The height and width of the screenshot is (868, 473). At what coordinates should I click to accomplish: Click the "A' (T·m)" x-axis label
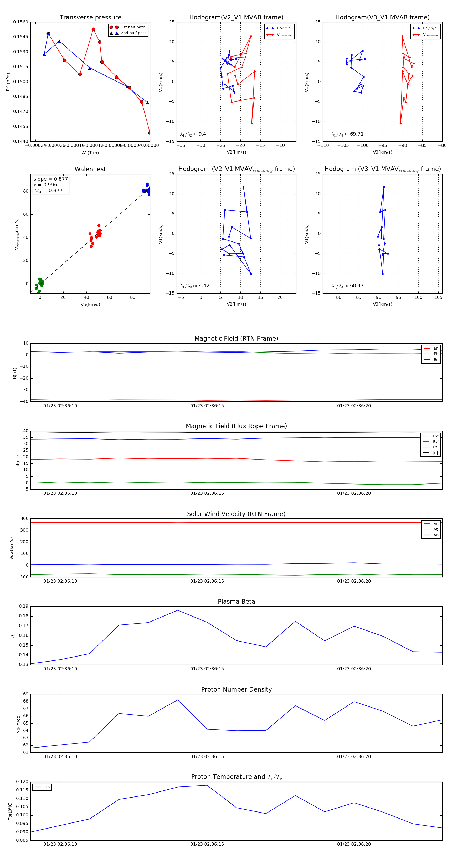90,153
